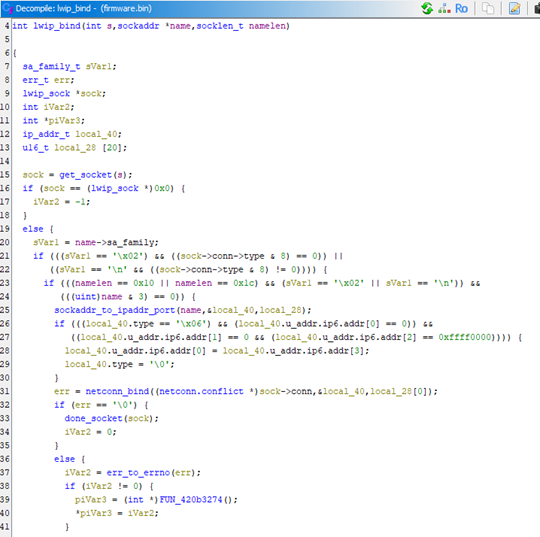Viewport: 540px width, 537px height.
Task: Open the AST control flow graph icon
Action: 444,8
